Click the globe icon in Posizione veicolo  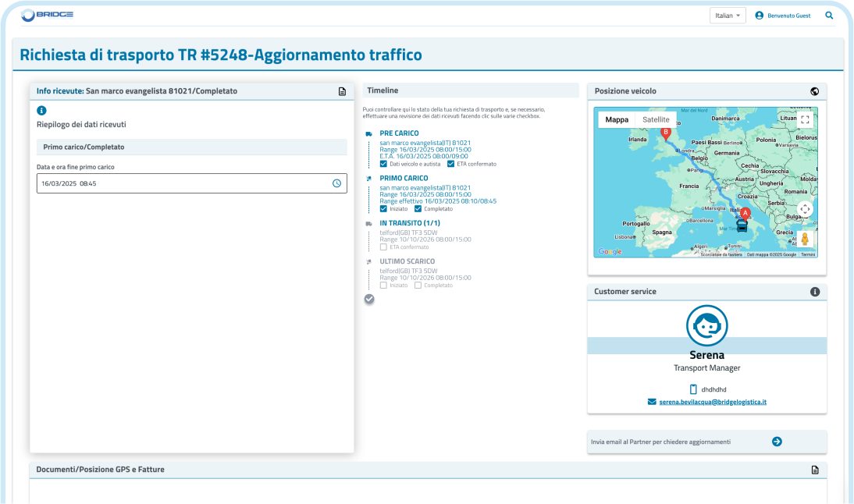pos(815,91)
